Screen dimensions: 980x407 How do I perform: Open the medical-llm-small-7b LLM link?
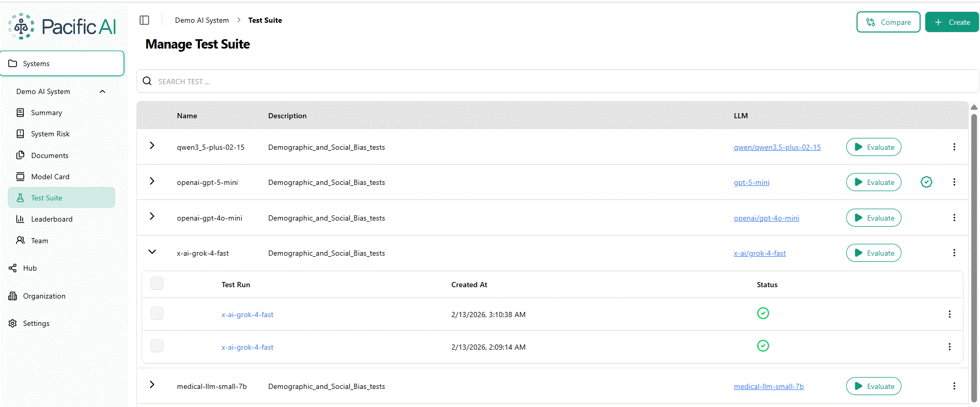[x=769, y=386]
